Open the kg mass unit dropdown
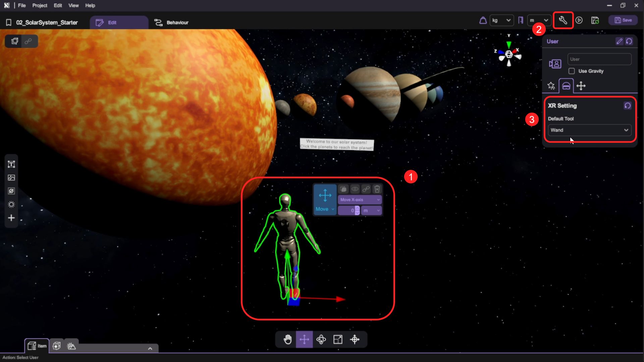Screen dimensions: 644x362 pyautogui.click(x=501, y=20)
